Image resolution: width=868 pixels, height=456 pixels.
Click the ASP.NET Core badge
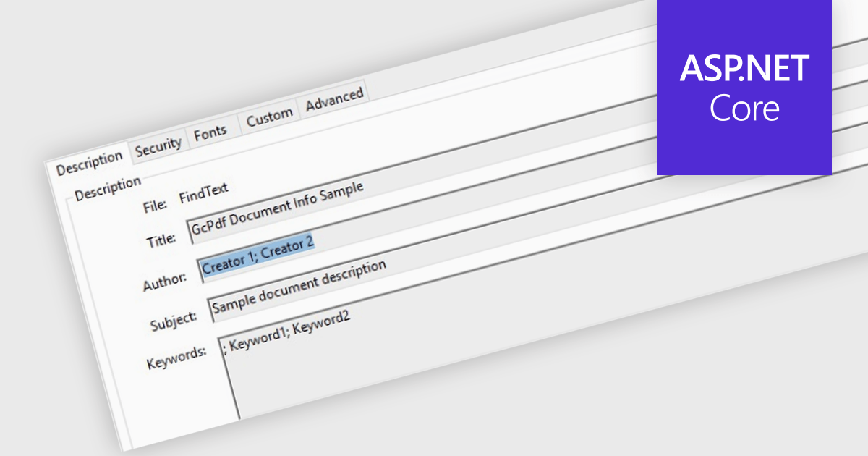[x=744, y=87]
